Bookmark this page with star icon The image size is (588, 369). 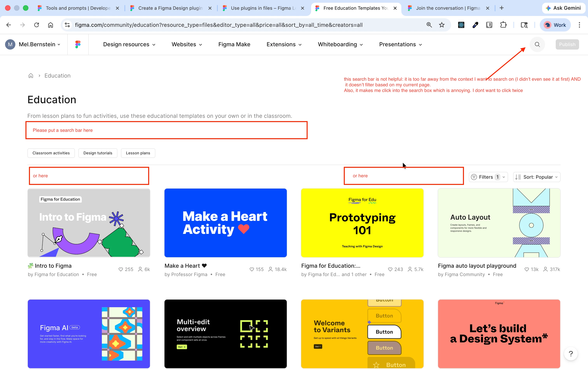(x=442, y=25)
